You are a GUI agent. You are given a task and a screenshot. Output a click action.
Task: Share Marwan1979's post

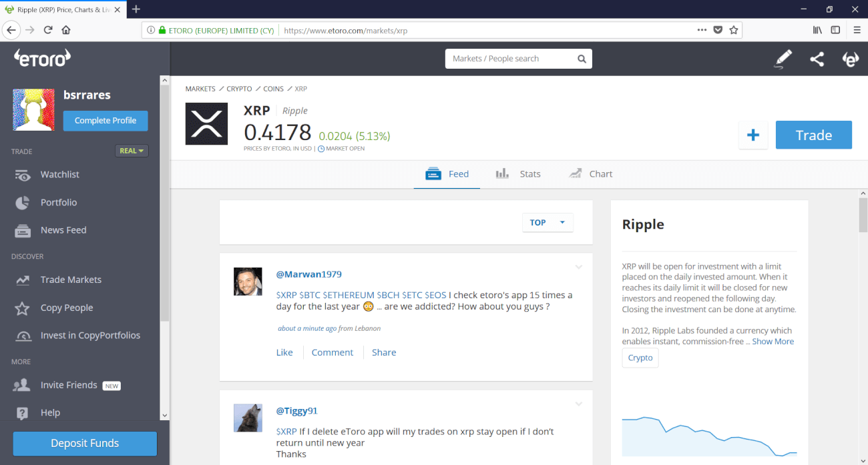pyautogui.click(x=384, y=352)
